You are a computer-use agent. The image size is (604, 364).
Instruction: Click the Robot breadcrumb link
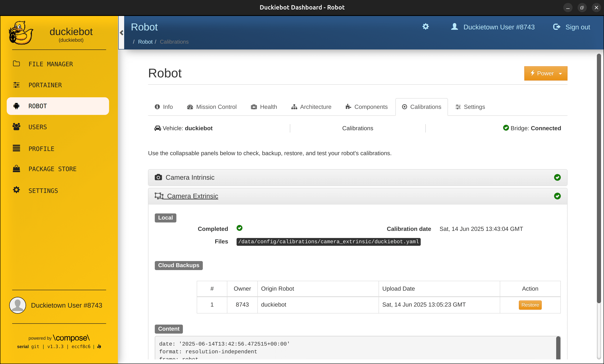coord(145,42)
